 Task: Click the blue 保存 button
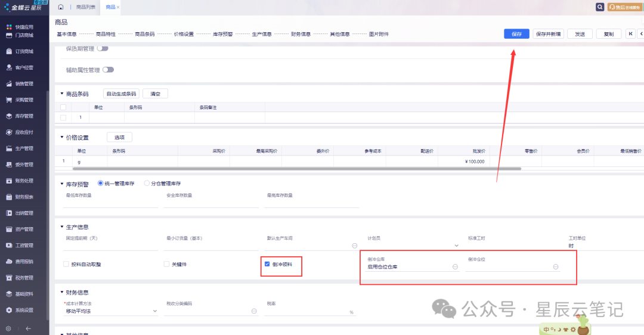[516, 34]
